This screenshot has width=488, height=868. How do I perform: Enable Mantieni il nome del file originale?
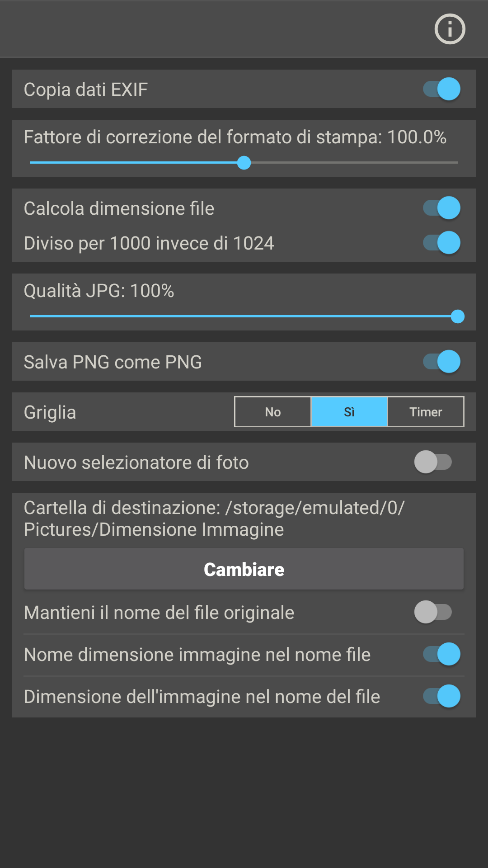(433, 612)
